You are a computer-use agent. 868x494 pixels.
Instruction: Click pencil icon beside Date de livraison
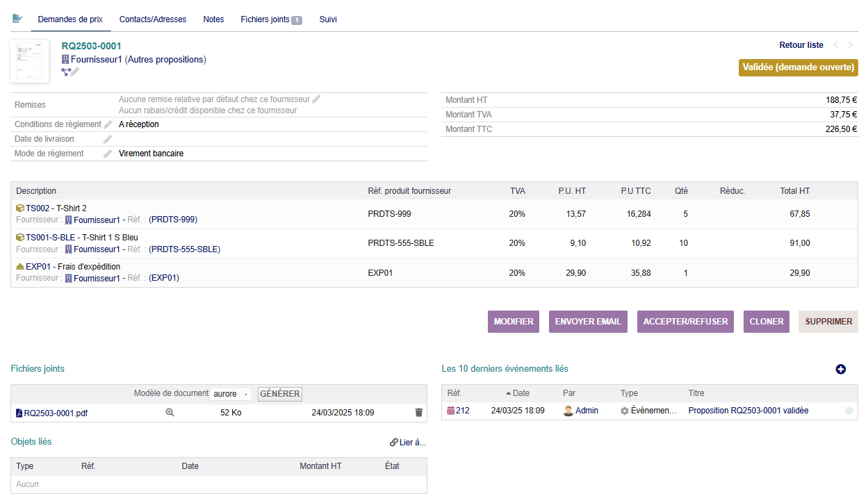click(x=108, y=139)
